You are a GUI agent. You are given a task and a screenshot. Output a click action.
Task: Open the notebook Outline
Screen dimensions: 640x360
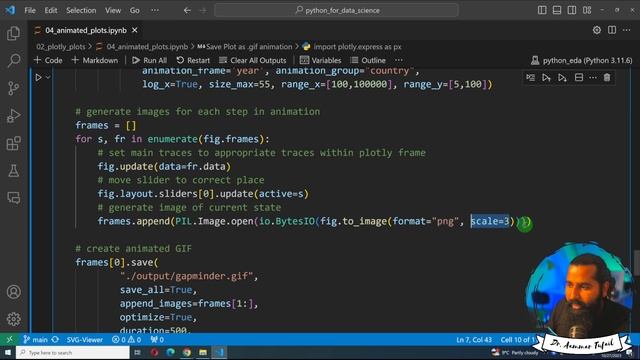point(368,60)
